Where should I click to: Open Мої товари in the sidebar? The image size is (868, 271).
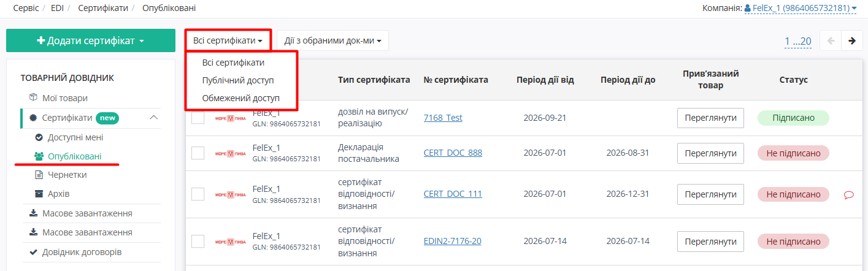65,97
